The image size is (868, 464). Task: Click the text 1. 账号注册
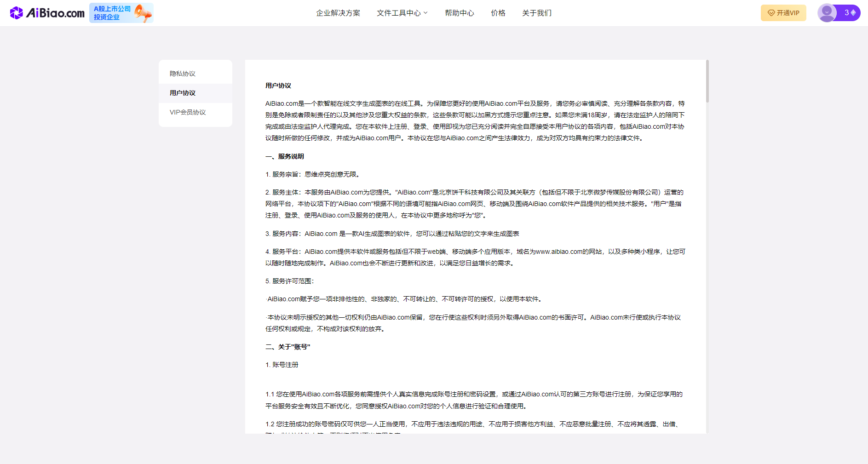click(282, 365)
